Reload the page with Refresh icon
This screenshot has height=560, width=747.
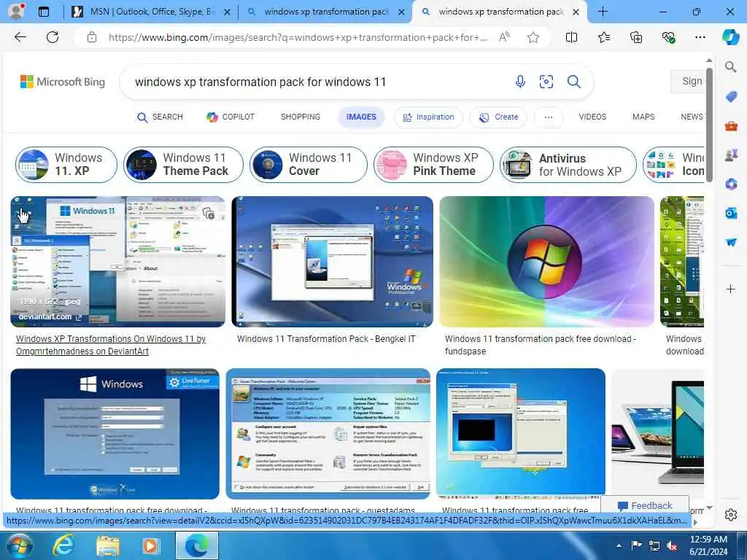point(53,37)
